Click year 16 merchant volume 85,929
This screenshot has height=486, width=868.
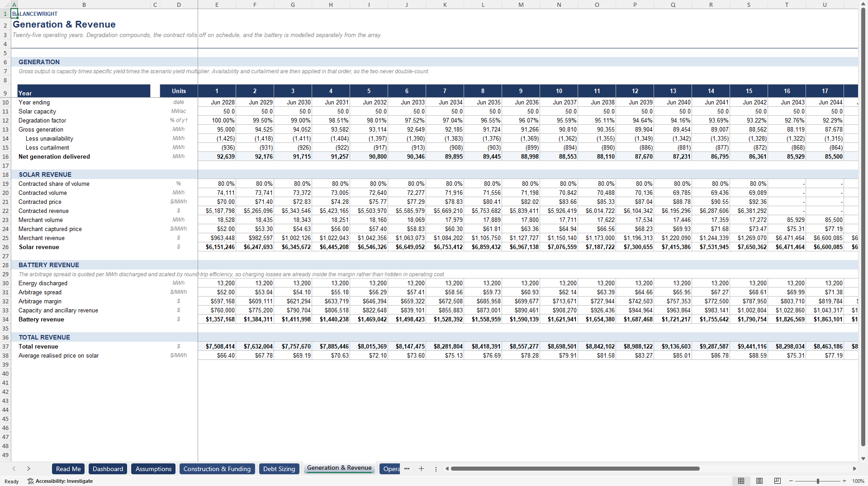[x=787, y=220]
